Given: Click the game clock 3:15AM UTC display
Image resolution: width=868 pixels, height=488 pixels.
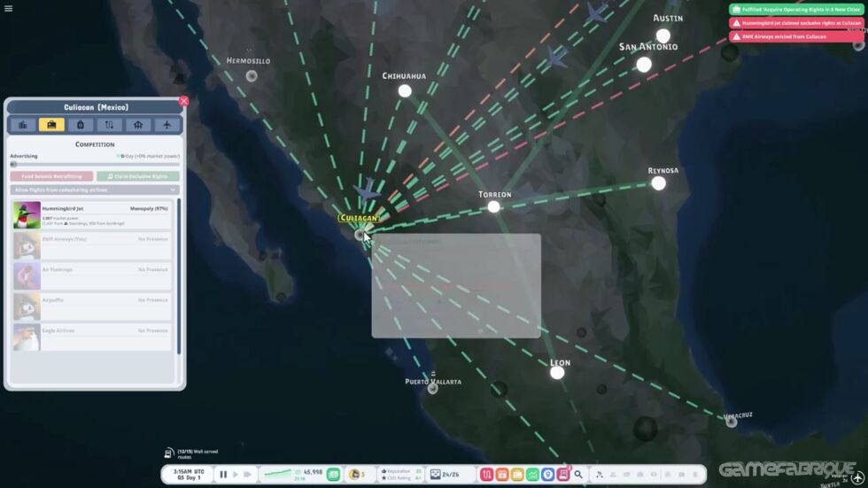Looking at the screenshot, I should click(189, 474).
